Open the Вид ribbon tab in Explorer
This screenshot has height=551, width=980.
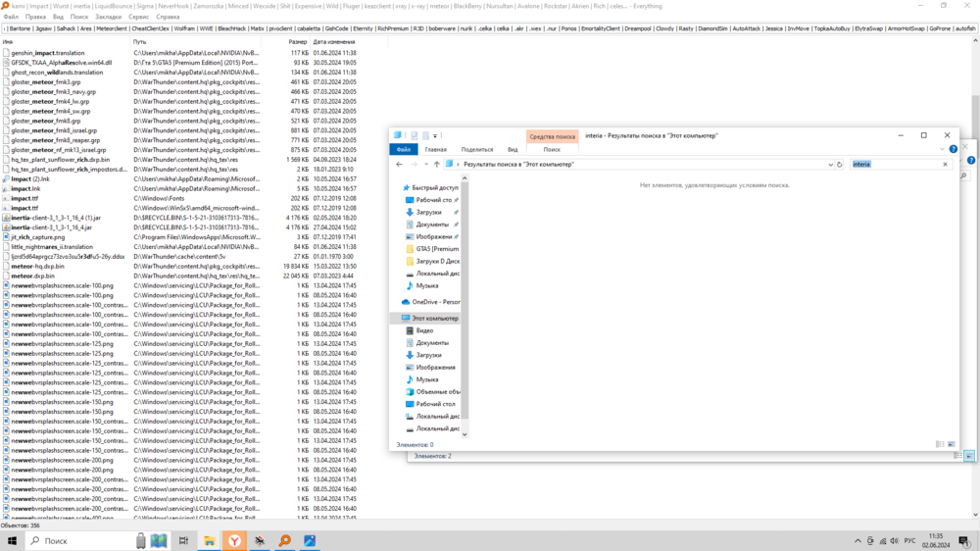(513, 149)
